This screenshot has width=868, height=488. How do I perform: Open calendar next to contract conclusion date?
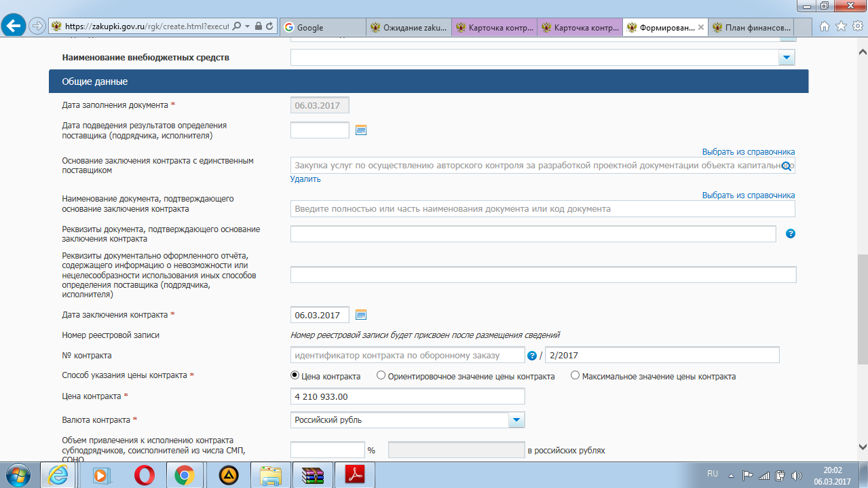point(361,314)
